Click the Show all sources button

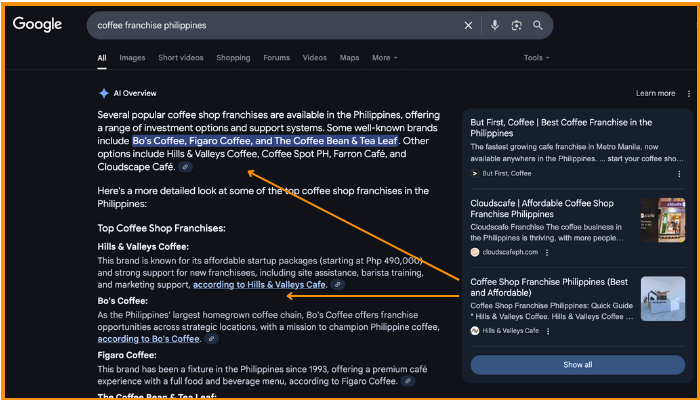tap(578, 365)
